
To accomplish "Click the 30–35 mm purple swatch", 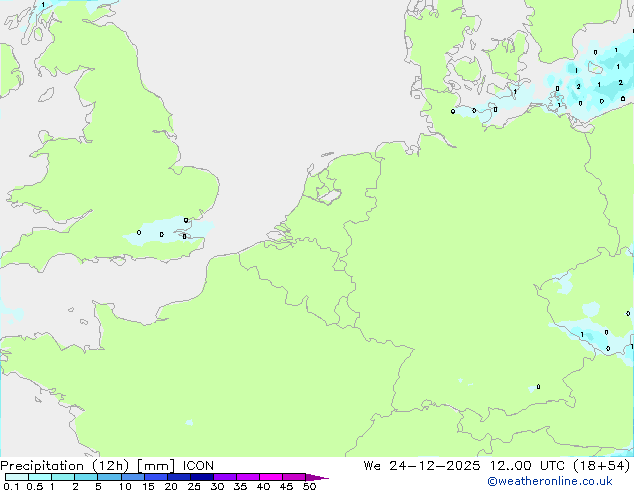I will click(224, 477).
